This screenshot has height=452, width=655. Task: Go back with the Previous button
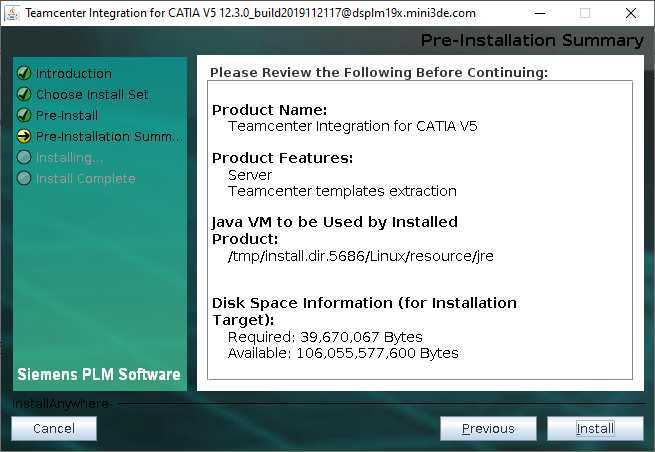pyautogui.click(x=488, y=429)
